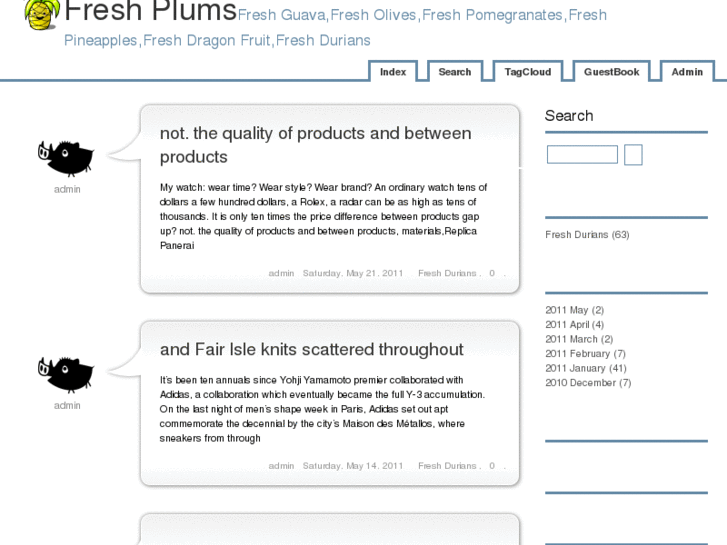Open the Fresh Guava header link
Screen dimensions: 727x545
281,16
